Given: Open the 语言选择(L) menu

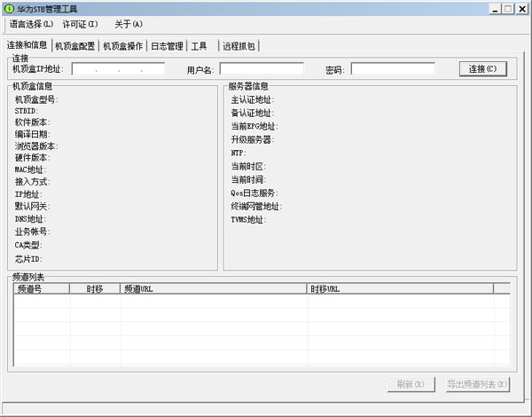Looking at the screenshot, I should point(31,24).
